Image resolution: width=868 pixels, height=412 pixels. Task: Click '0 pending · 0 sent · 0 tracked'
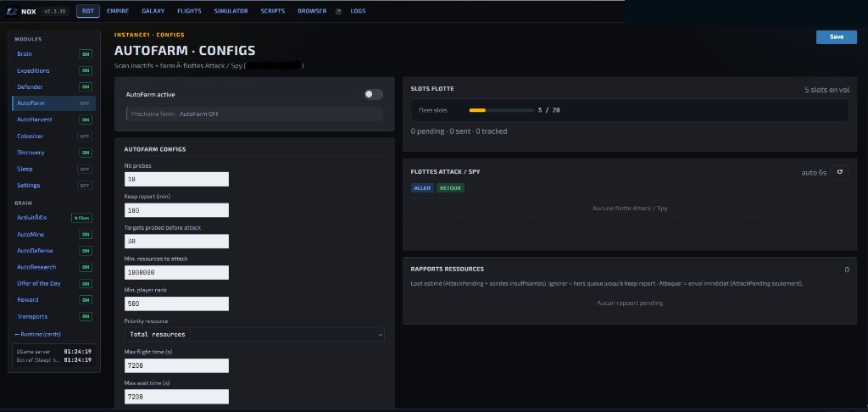coord(459,131)
